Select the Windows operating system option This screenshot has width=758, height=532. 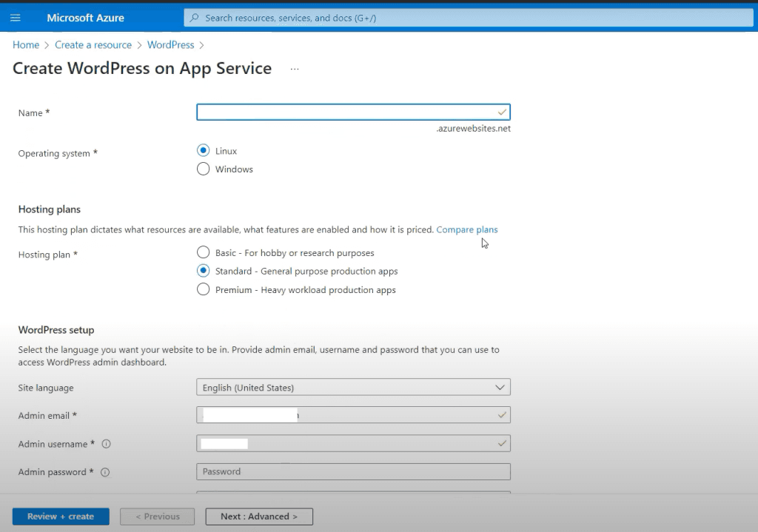click(203, 169)
